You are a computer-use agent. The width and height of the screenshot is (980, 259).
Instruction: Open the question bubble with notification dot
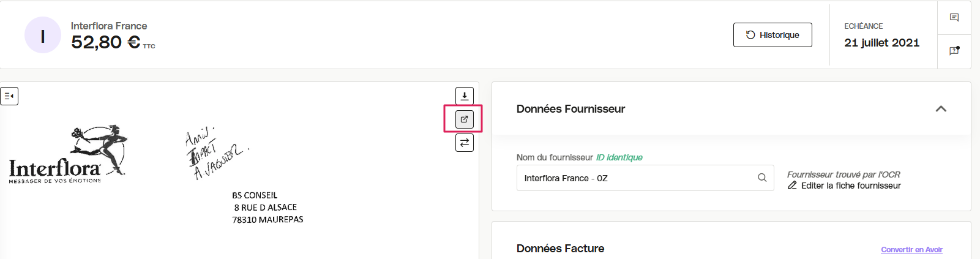coord(954,51)
